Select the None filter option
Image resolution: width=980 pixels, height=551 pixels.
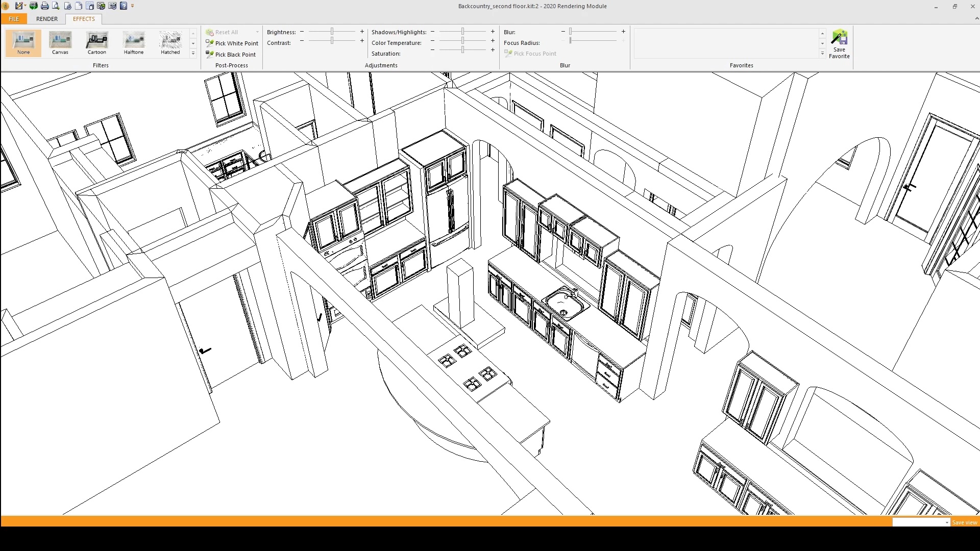point(23,43)
